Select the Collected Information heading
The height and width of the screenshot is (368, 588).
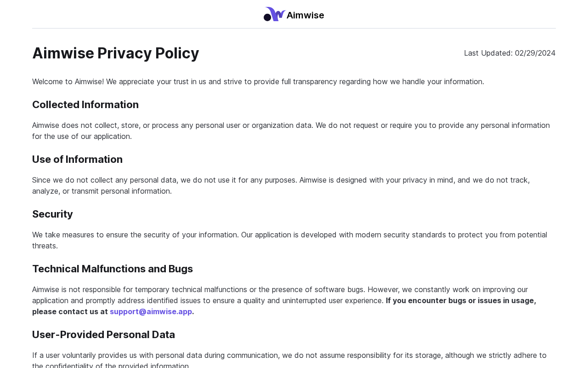[85, 105]
